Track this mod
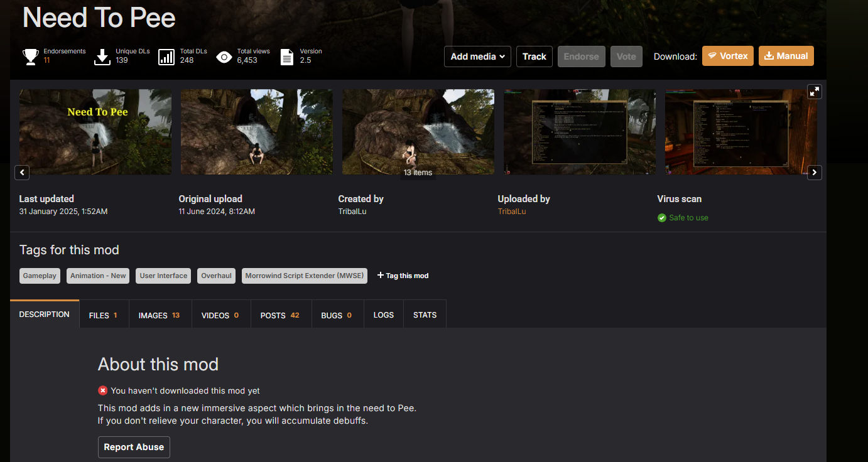This screenshot has height=462, width=868. [534, 56]
